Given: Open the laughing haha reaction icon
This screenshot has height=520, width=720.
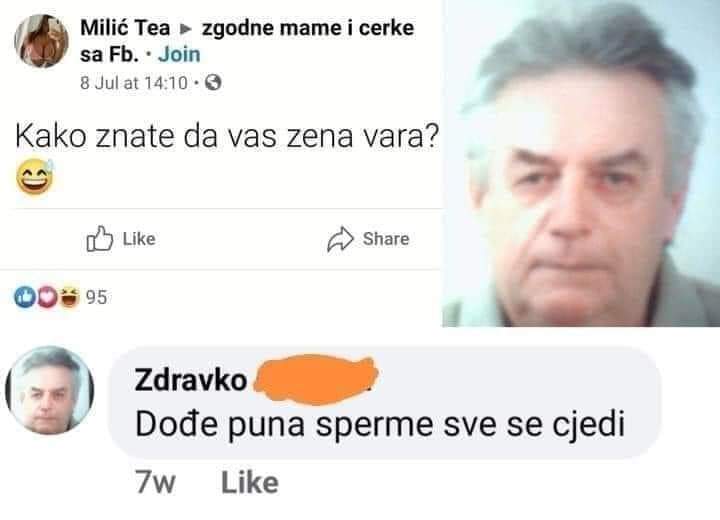Looking at the screenshot, I should [69, 297].
